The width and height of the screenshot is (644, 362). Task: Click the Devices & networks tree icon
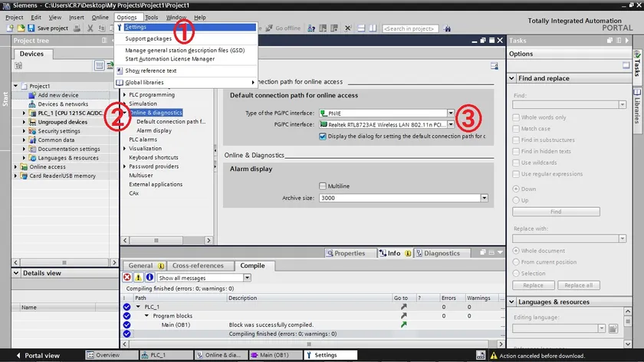pyautogui.click(x=32, y=104)
